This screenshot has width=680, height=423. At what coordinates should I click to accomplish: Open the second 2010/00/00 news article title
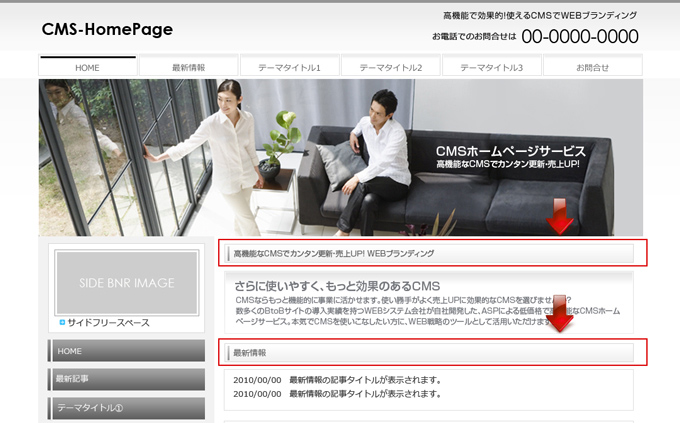pyautogui.click(x=365, y=394)
